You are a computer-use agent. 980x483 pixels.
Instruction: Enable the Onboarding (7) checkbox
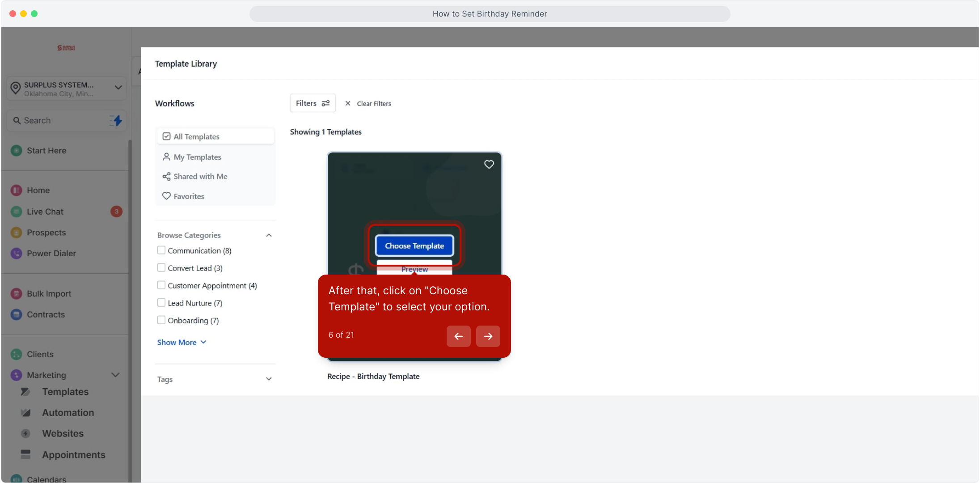161,320
